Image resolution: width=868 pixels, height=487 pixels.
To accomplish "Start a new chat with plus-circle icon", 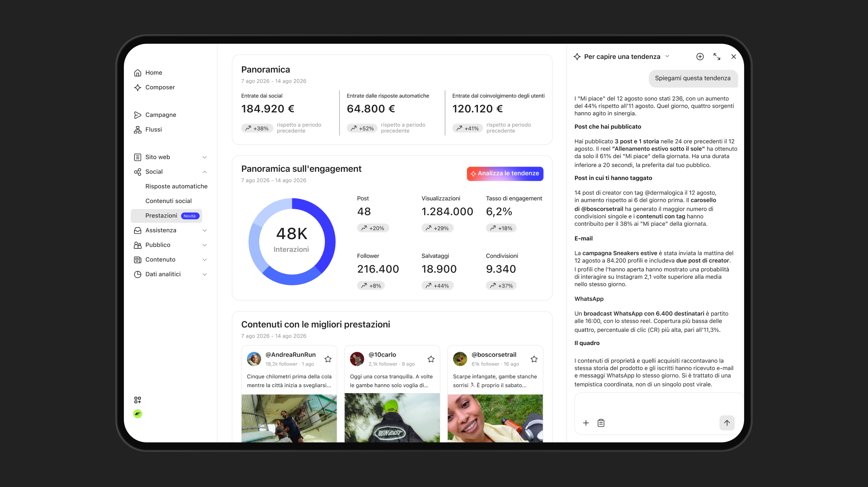I will [700, 57].
